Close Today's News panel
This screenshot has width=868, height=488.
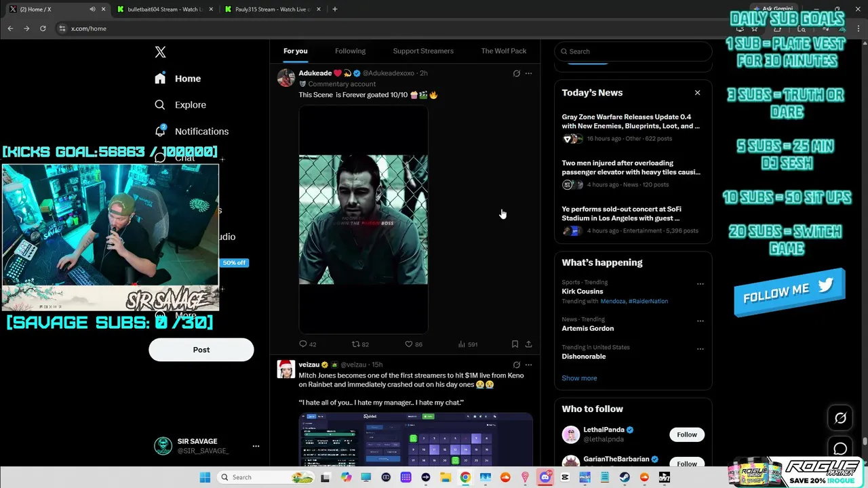(x=697, y=93)
